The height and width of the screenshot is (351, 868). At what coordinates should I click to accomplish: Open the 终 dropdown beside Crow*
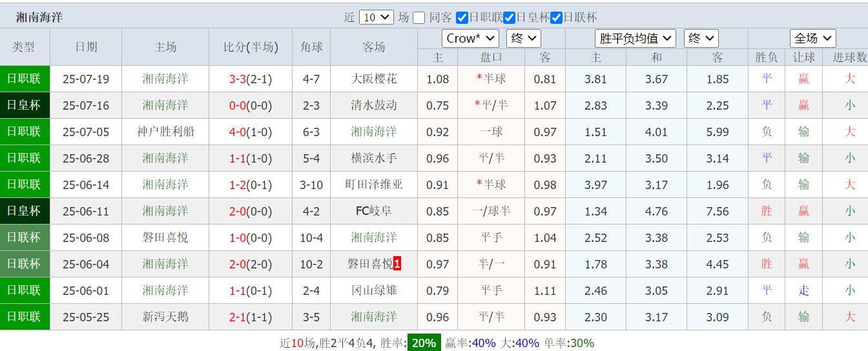pyautogui.click(x=524, y=38)
